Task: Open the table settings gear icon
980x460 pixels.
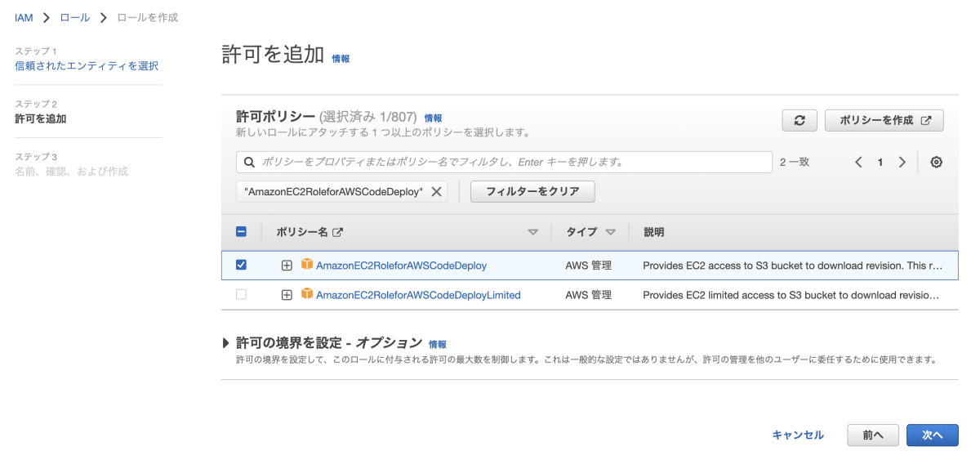Action: pyautogui.click(x=937, y=162)
